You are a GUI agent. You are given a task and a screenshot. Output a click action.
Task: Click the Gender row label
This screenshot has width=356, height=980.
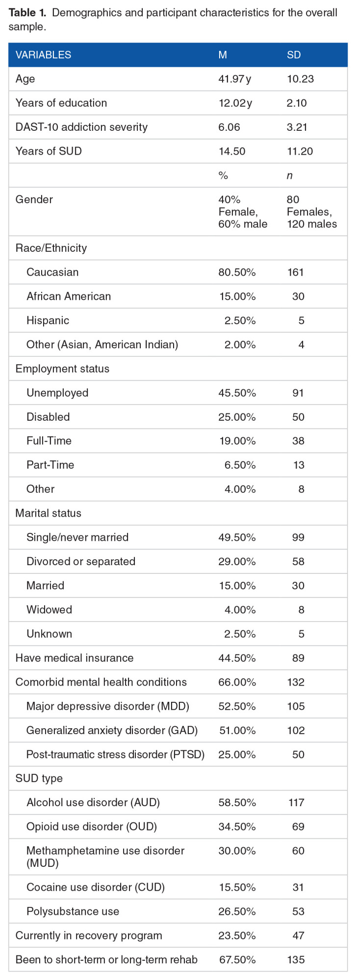point(34,199)
